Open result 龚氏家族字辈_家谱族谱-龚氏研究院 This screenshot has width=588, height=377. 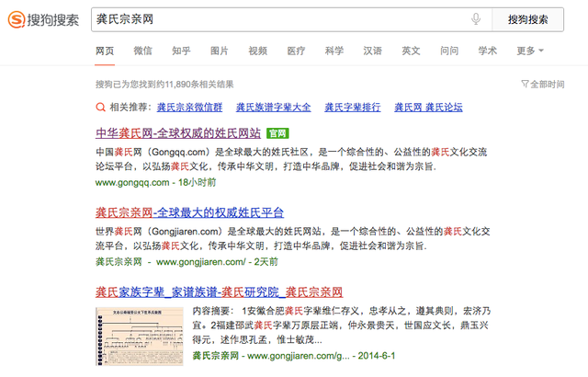click(219, 292)
